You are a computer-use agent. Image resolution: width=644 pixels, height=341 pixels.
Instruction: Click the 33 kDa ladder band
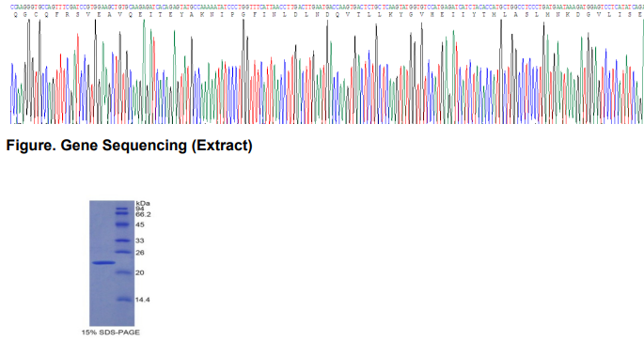coord(123,240)
